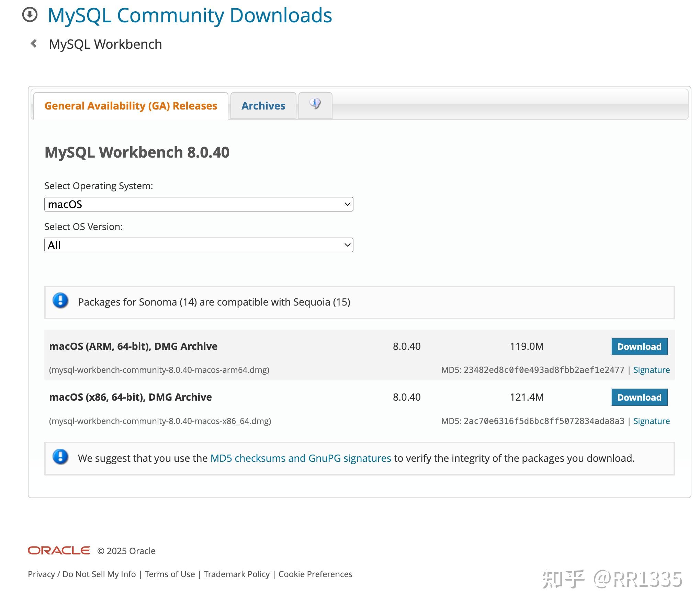Screen dimensions: 700x607
Task: Open MD5 checksums and GnuPG signatures link
Action: coord(301,458)
